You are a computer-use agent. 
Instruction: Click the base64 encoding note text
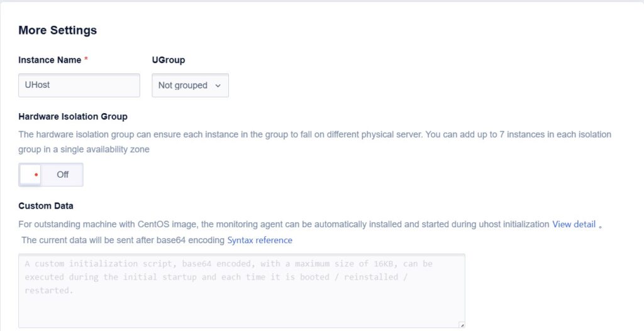[123, 240]
